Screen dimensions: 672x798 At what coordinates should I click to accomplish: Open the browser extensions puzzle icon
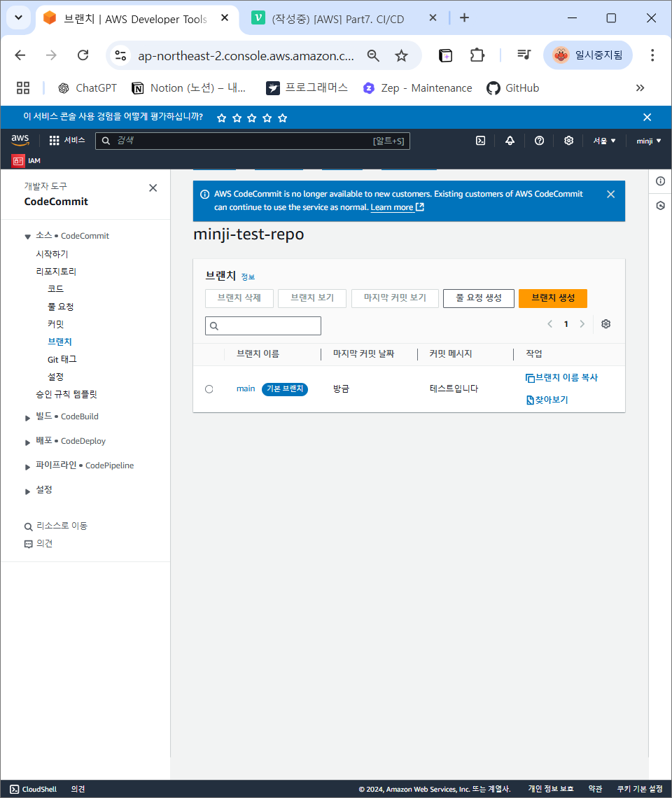pos(477,55)
